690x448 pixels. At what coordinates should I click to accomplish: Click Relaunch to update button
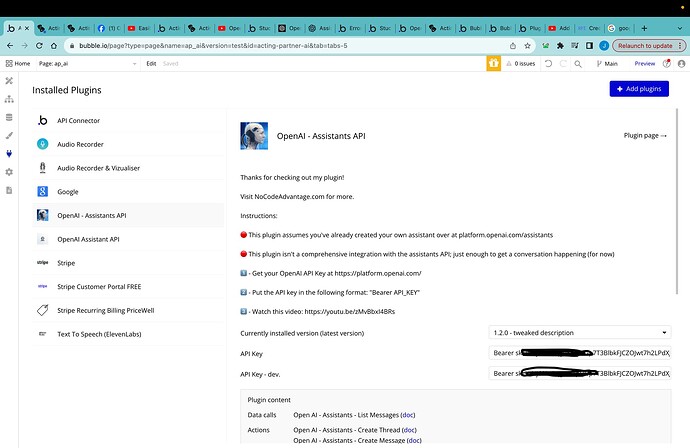pyautogui.click(x=645, y=45)
